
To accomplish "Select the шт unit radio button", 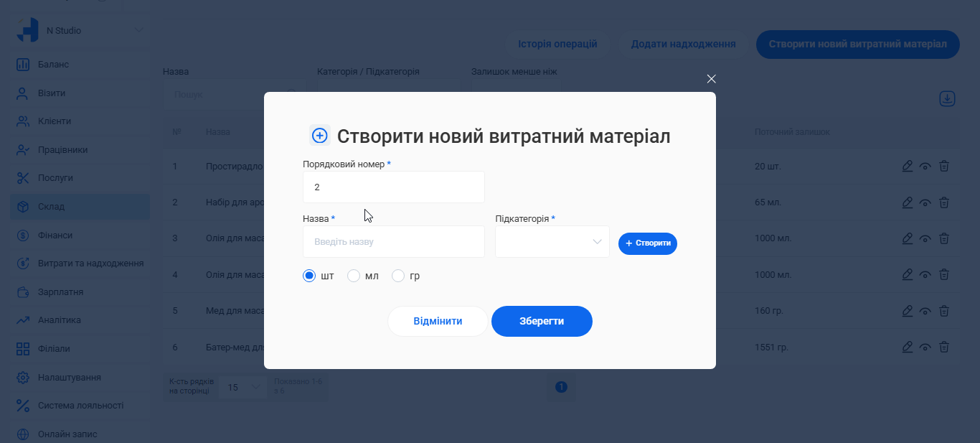I will [308, 275].
